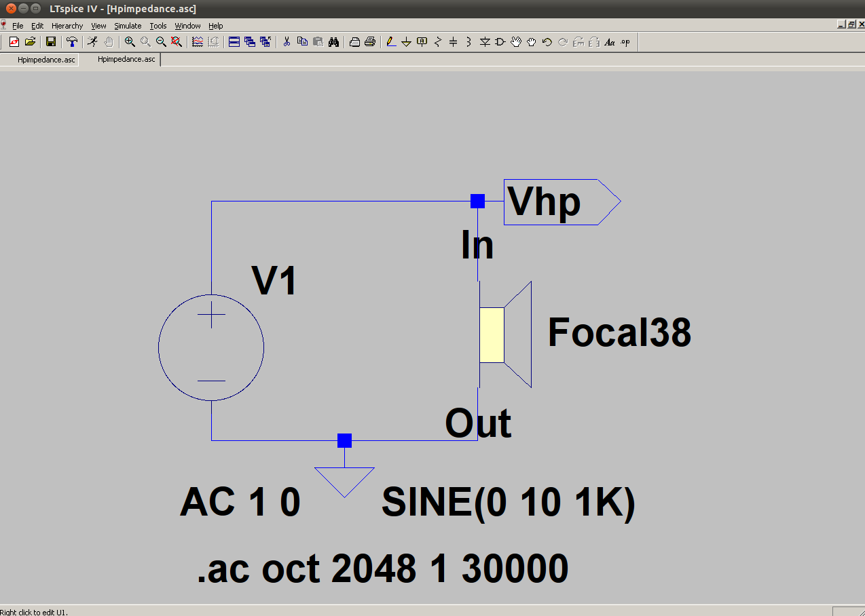The image size is (865, 616).
Task: Select the Copy tool icon
Action: pos(302,42)
